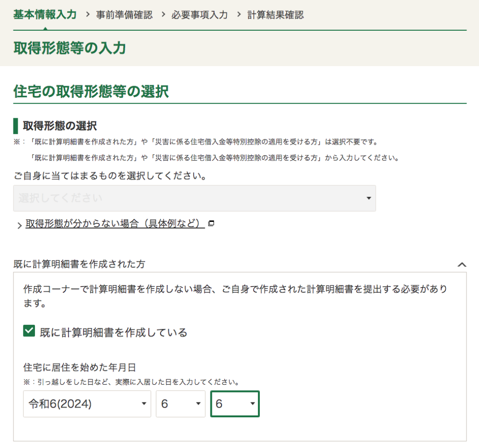Collapse the 既に計算明細書を作成された方 section header
Screen dimensions: 479x448
(80, 264)
